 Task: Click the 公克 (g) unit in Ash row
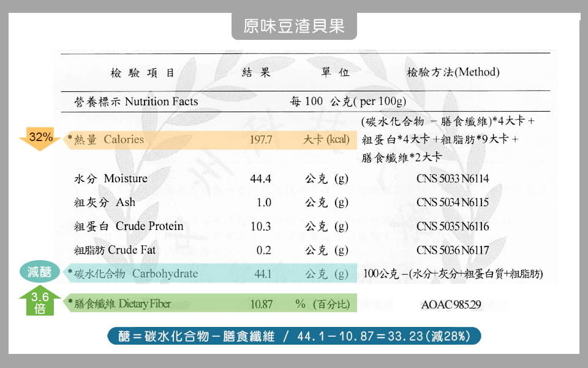tap(326, 202)
